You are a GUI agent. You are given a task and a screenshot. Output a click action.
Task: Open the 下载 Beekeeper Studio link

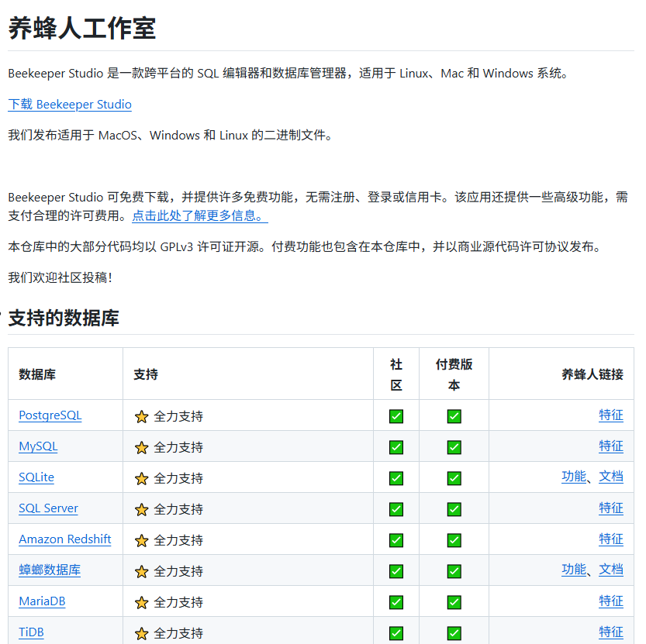tap(70, 105)
